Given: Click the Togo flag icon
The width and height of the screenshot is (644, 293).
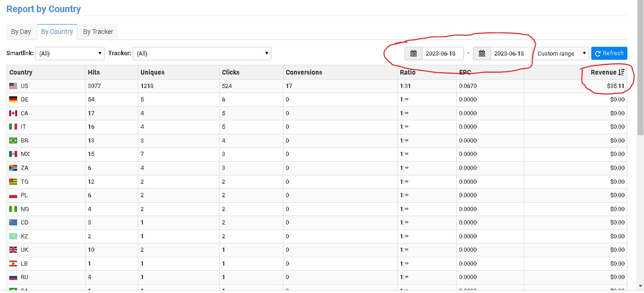Looking at the screenshot, I should [13, 182].
